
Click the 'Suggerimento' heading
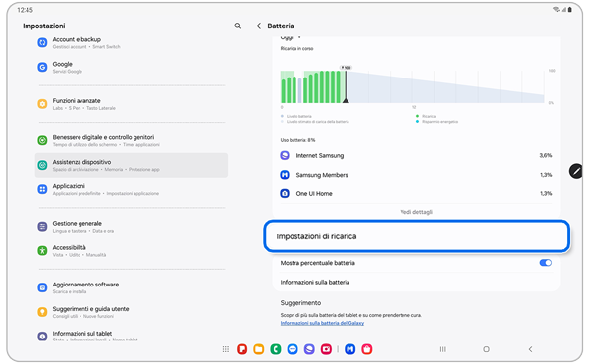point(300,303)
